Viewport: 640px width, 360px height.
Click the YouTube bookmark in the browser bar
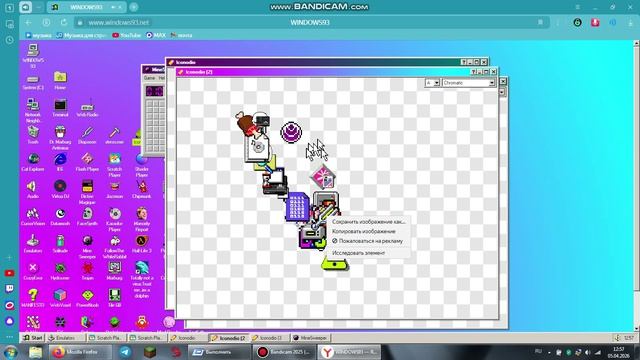(127, 35)
